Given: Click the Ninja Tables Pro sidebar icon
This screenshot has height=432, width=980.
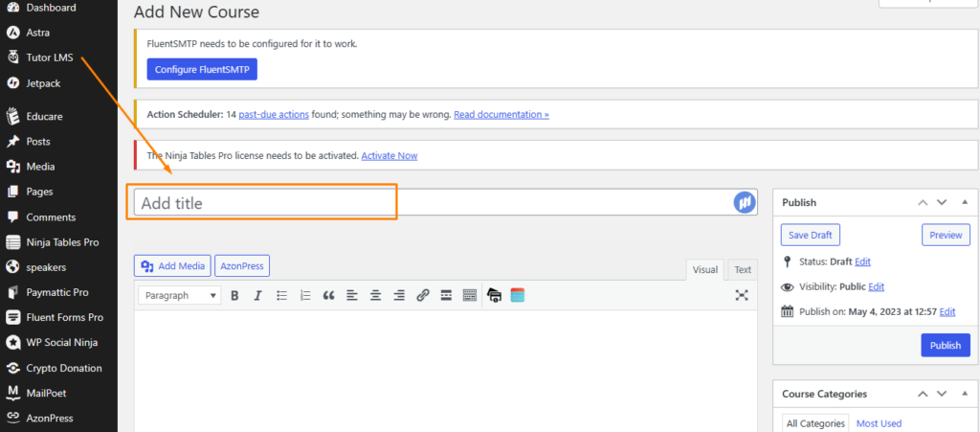Looking at the screenshot, I should pos(12,242).
